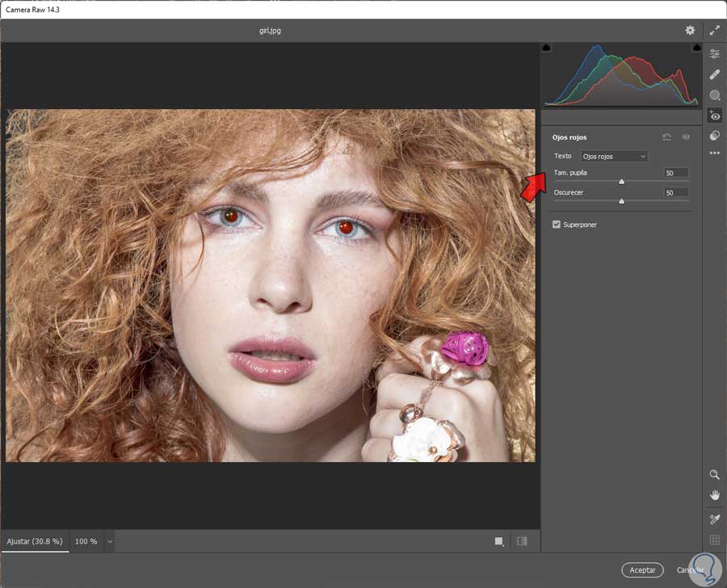Select the Healing bandage tool
Viewport: 727px width, 588px height.
point(715,74)
